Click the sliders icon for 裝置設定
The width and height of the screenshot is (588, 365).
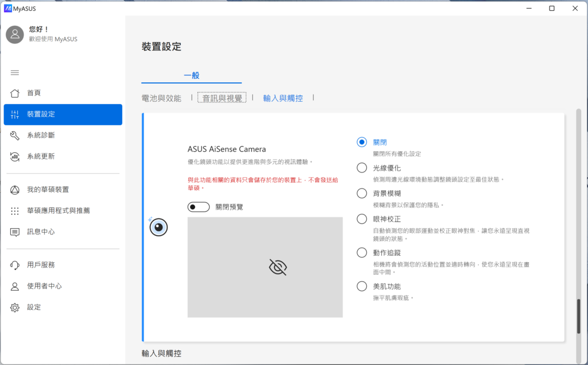coord(14,114)
